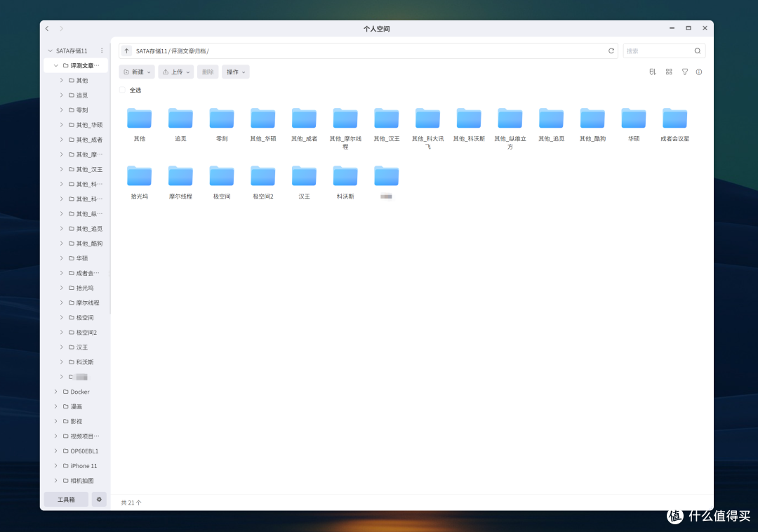Click the 工具箱 button

pyautogui.click(x=66, y=499)
